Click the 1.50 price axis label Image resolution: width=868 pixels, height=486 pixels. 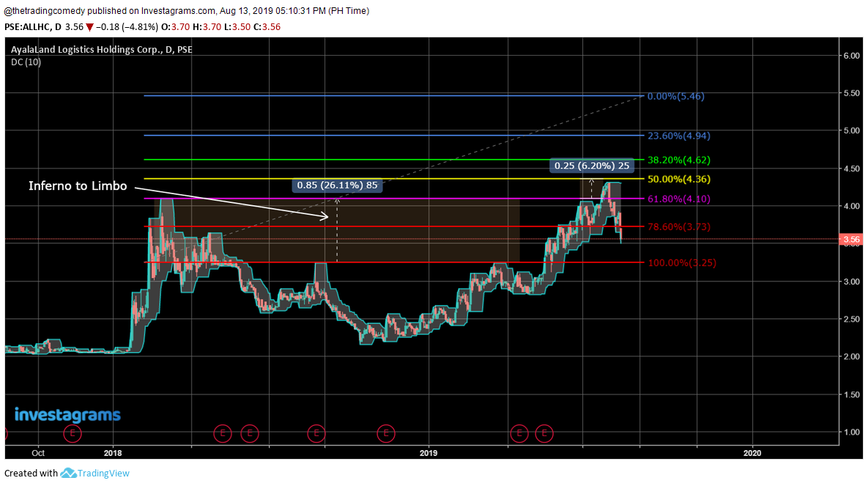click(x=852, y=394)
